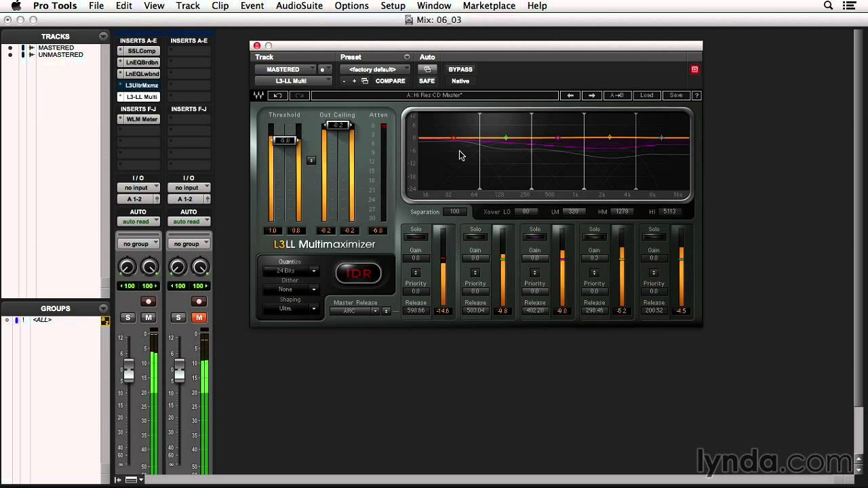Open the L3-LL Multi plugin selector dropdown
Viewport: 868px width, 488px height.
pos(294,81)
